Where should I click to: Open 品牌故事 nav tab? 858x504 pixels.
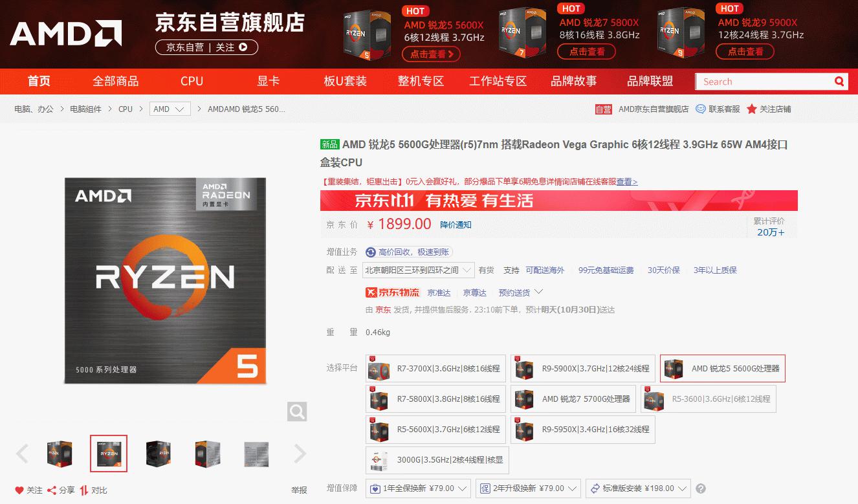tap(574, 82)
